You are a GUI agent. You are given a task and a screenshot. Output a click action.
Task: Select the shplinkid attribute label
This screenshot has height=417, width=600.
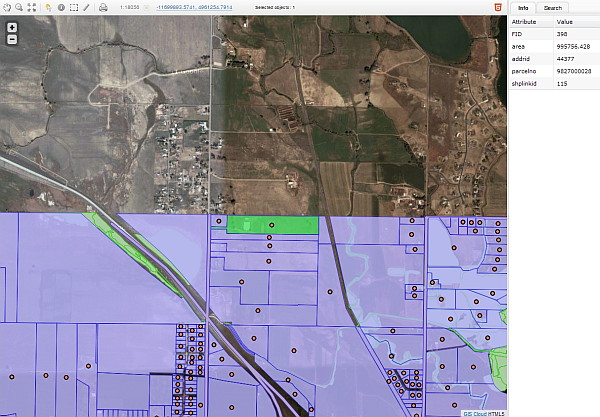click(524, 83)
